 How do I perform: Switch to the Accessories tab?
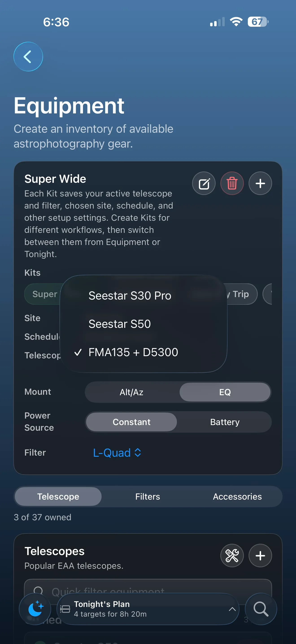[x=237, y=496]
